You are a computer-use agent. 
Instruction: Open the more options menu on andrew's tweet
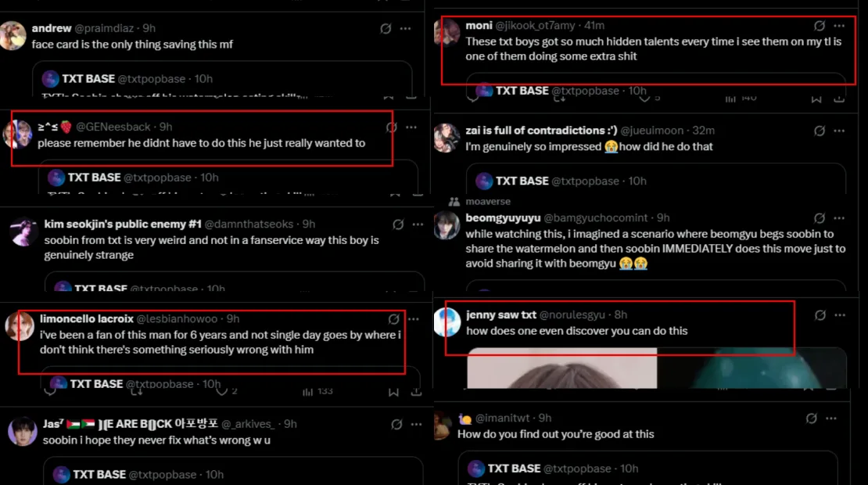click(x=405, y=29)
